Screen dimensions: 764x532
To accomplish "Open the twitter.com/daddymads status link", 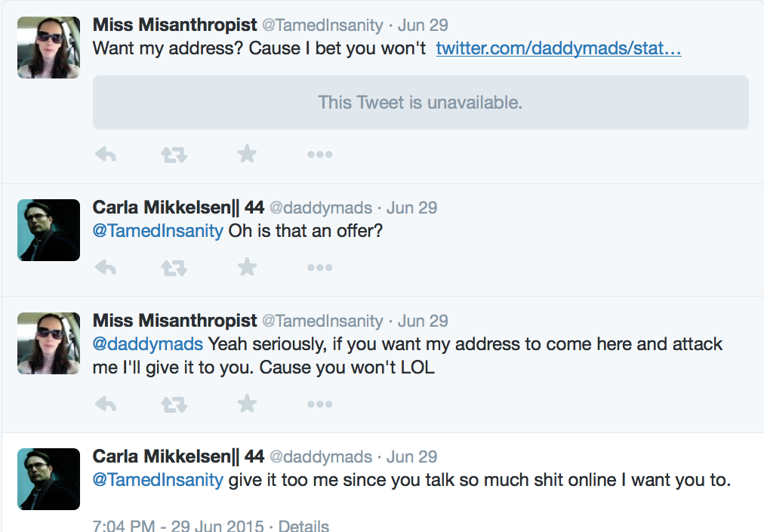I will pyautogui.click(x=559, y=49).
